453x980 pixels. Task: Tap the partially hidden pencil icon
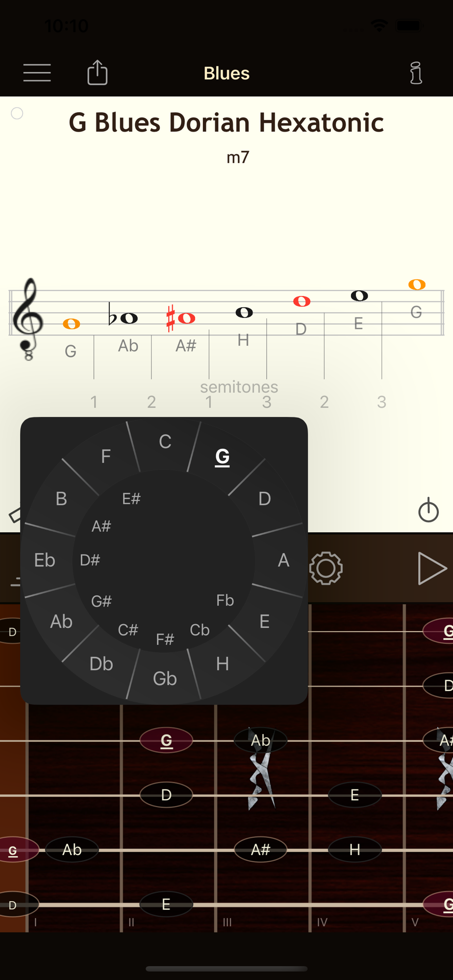(15, 515)
